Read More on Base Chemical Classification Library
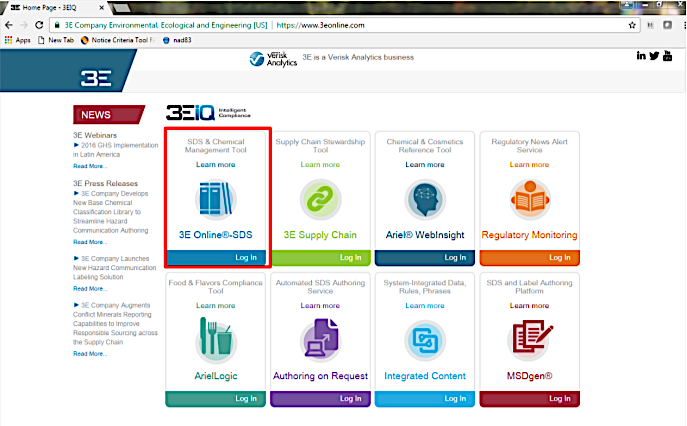 point(90,242)
